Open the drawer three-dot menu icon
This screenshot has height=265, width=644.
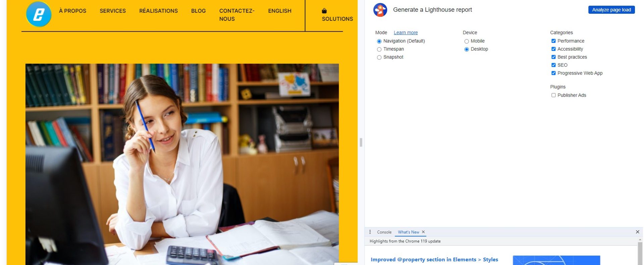pyautogui.click(x=370, y=232)
